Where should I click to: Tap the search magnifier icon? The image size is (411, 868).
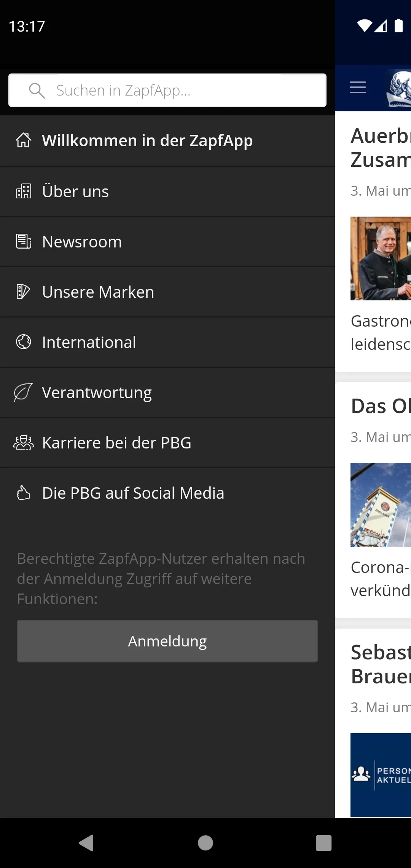tap(37, 91)
